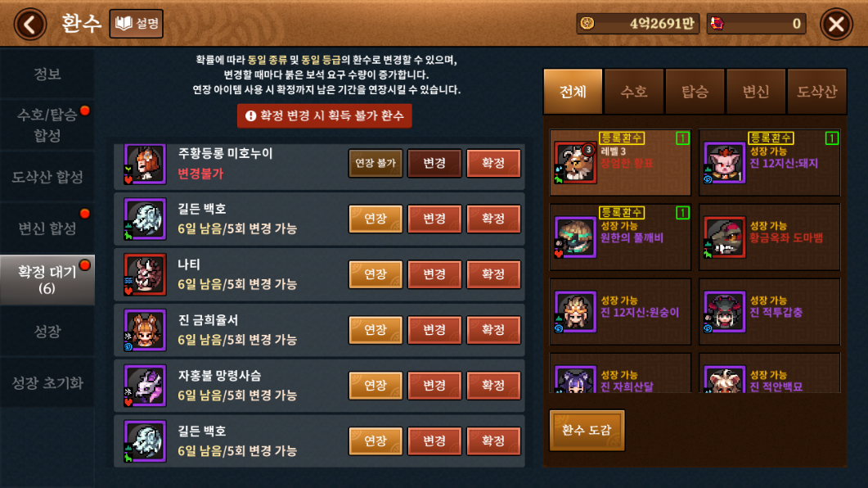
Task: Click 변경 for 자홍불 망령사슴
Action: 434,385
